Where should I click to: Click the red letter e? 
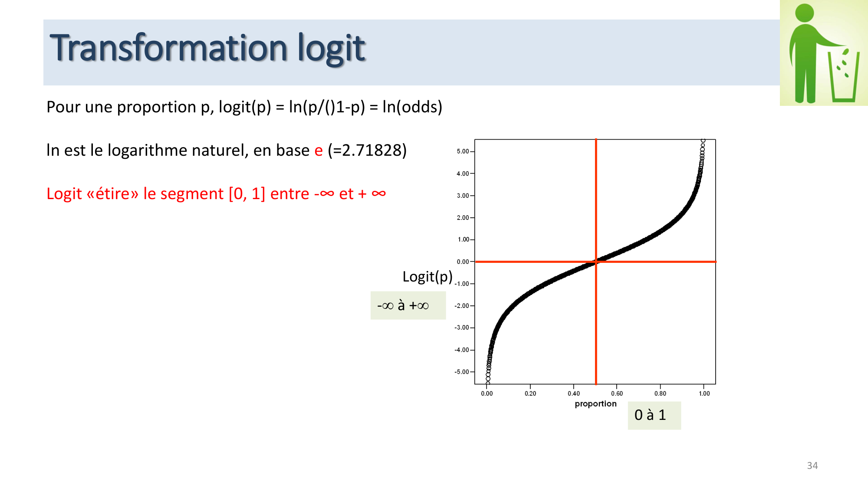click(319, 151)
